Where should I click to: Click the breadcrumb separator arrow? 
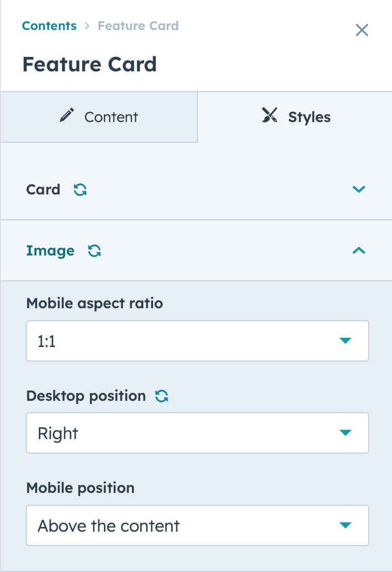click(87, 26)
